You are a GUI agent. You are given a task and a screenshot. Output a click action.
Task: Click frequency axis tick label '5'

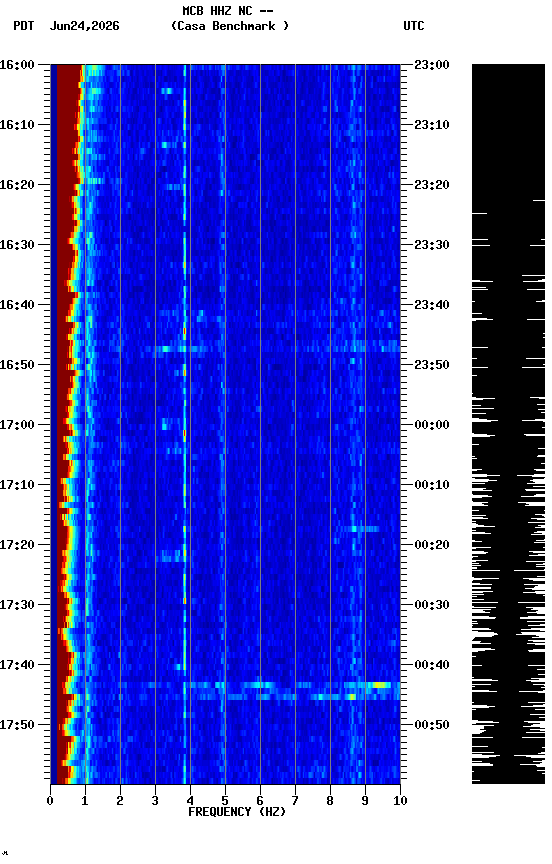click(x=225, y=801)
